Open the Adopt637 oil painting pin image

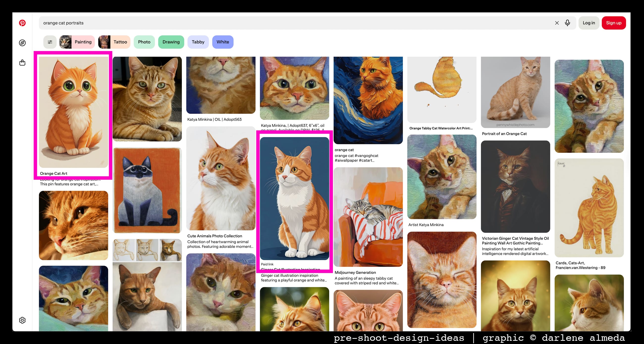pyautogui.click(x=295, y=88)
